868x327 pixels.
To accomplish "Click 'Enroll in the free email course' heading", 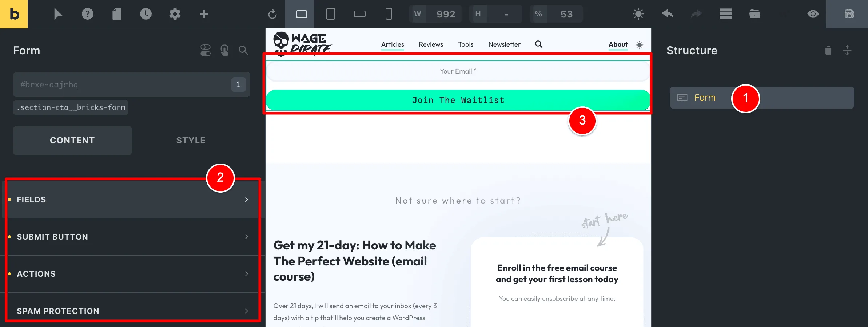I will (557, 273).
